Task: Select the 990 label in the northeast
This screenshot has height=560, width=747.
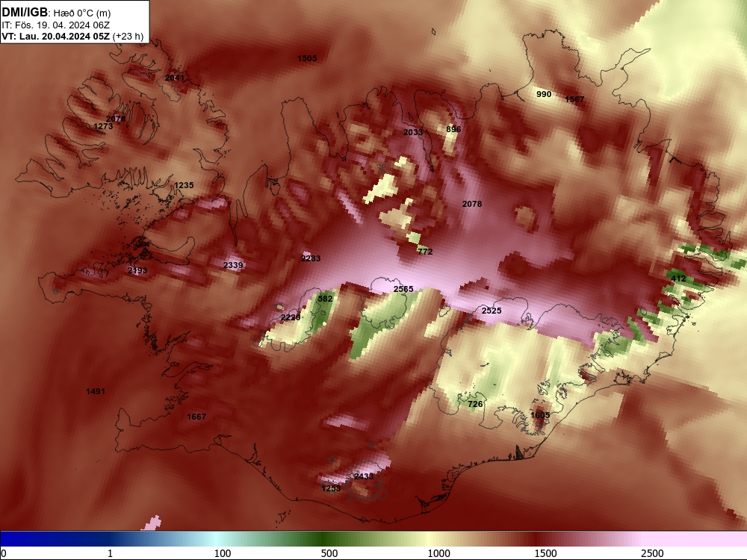Action: (544, 94)
